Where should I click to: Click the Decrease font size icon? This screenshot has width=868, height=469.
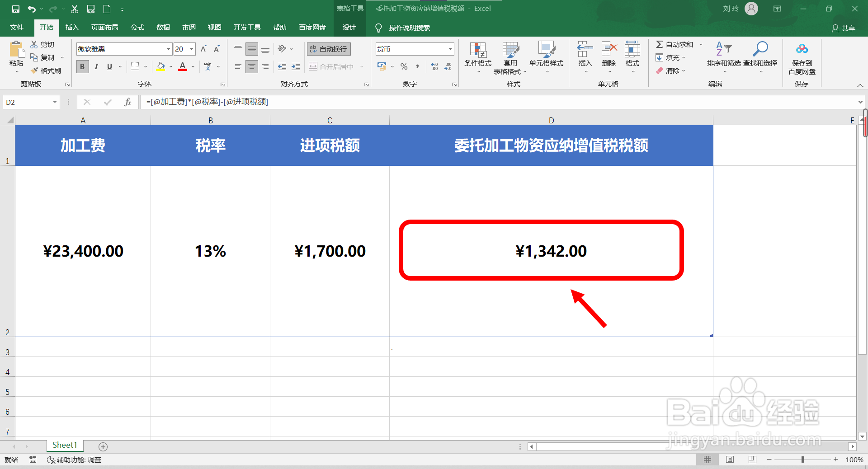[217, 49]
